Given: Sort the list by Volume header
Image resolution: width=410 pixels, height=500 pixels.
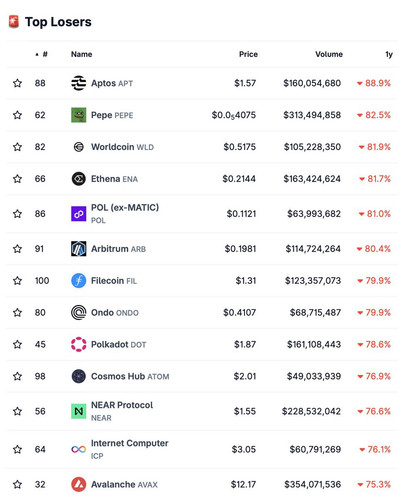Looking at the screenshot, I should point(329,54).
